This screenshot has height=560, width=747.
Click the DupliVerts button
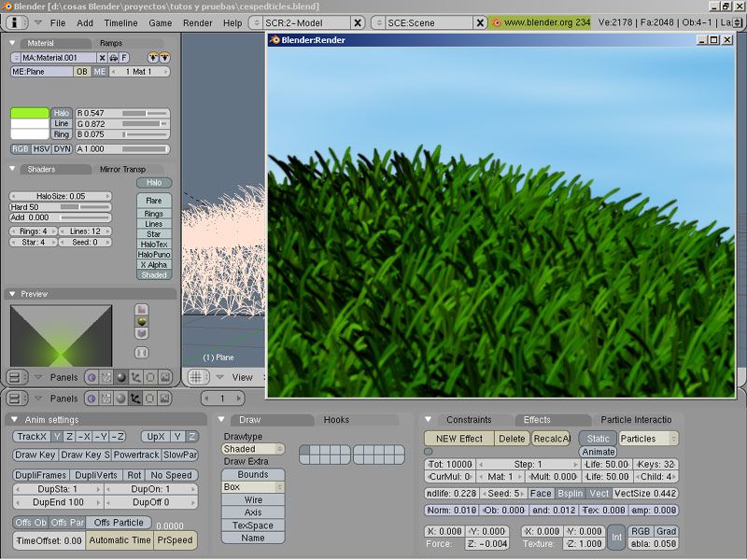[96, 475]
